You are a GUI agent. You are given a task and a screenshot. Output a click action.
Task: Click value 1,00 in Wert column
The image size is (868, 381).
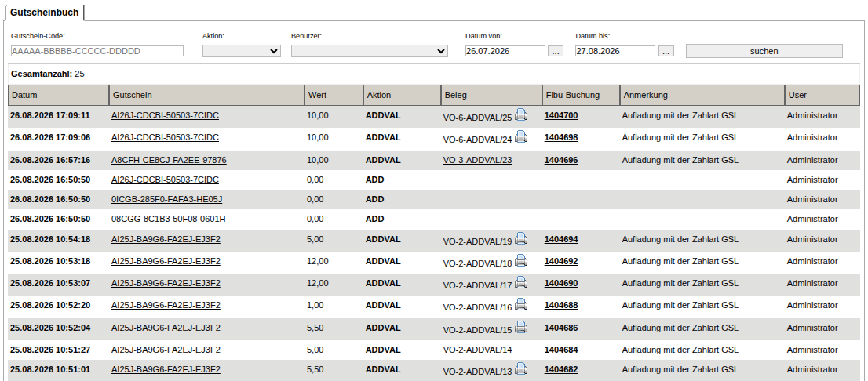click(315, 305)
